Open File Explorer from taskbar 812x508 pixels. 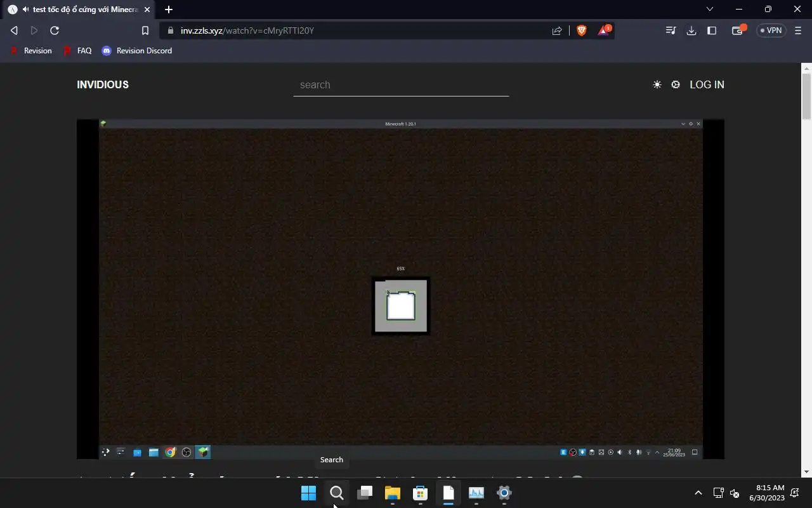392,493
